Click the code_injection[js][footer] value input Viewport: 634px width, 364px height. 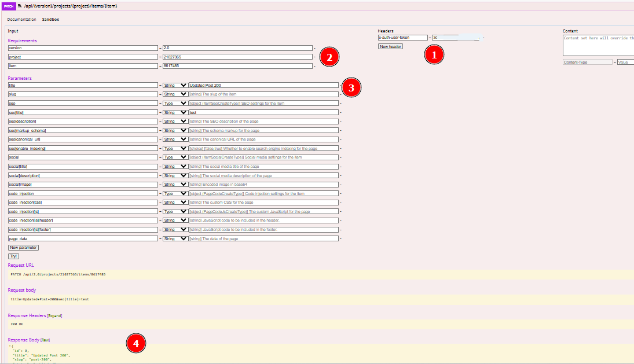[x=263, y=230]
